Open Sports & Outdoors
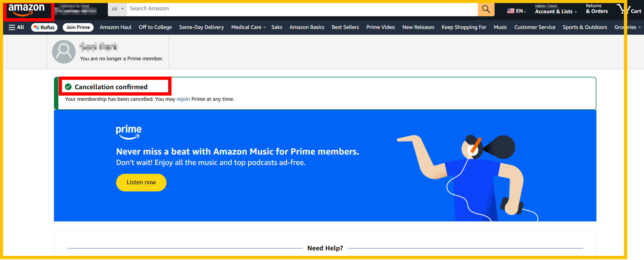This screenshot has width=644, height=260. 585,27
